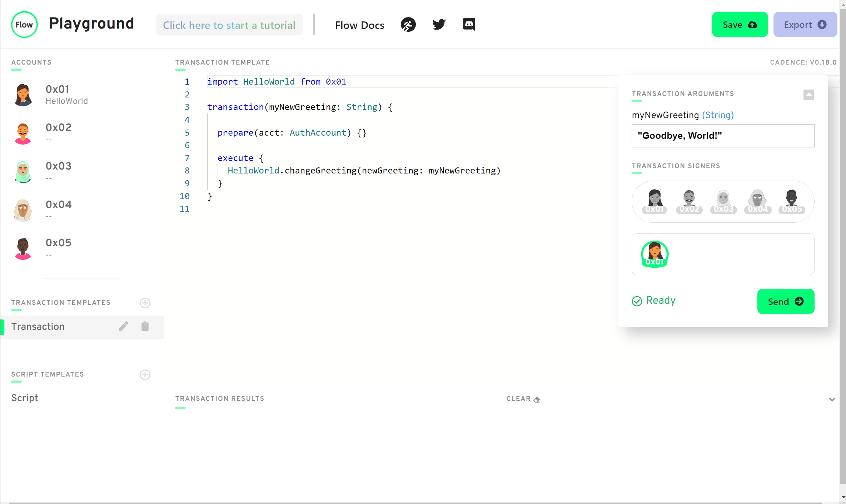Clear the transaction results
This screenshot has width=846, height=504.
coord(523,399)
